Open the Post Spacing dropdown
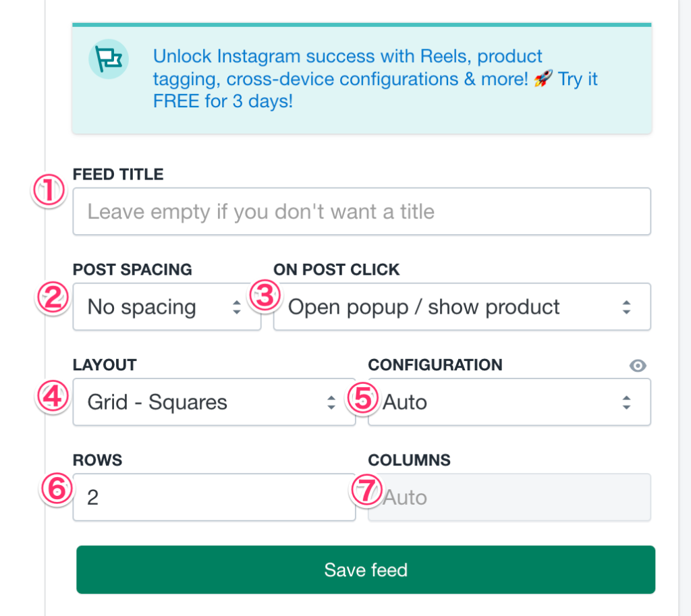The width and height of the screenshot is (691, 616). tap(167, 308)
